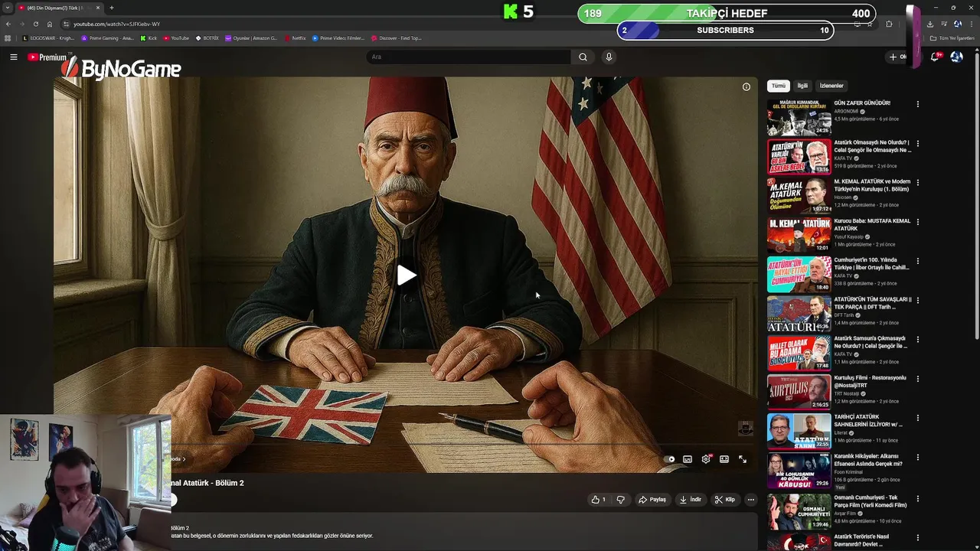Image resolution: width=980 pixels, height=551 pixels.
Task: Open options for M. KEMAL ATATÜRK ve Modern video
Action: click(x=917, y=183)
